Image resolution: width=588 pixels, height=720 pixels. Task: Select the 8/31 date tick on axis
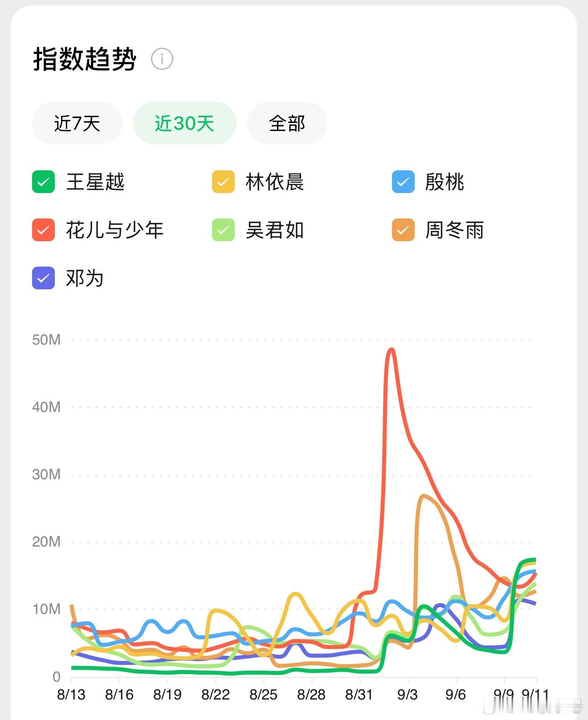click(x=359, y=695)
